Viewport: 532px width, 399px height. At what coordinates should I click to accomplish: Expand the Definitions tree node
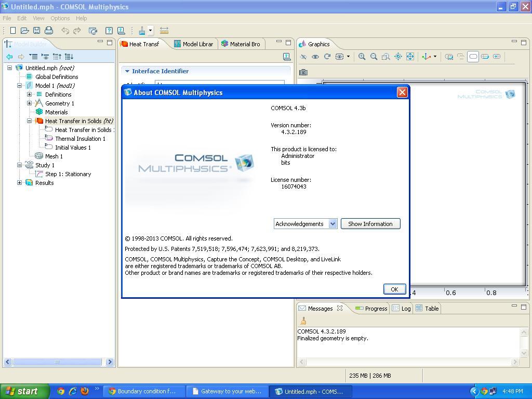tap(30, 95)
